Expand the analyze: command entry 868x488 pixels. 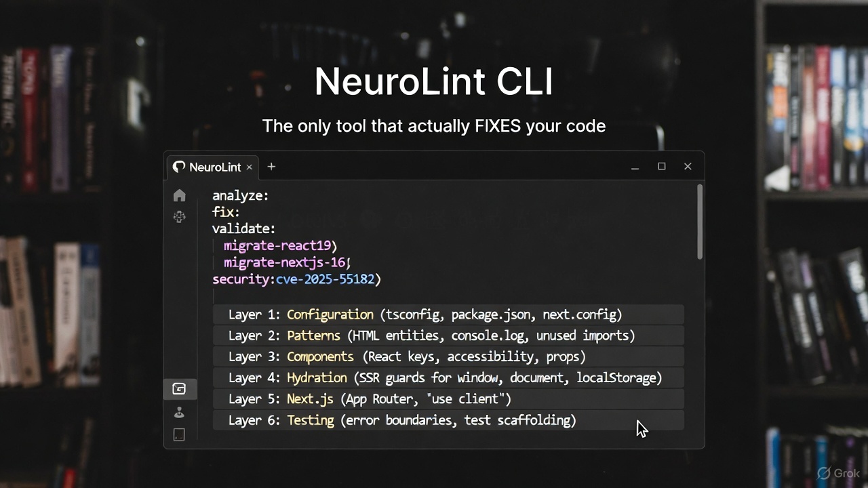(x=240, y=195)
